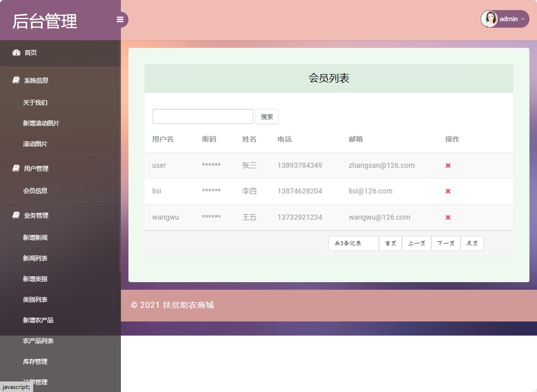The width and height of the screenshot is (537, 392).
Task: Delete member 'lisi' using the red X
Action: (x=447, y=191)
